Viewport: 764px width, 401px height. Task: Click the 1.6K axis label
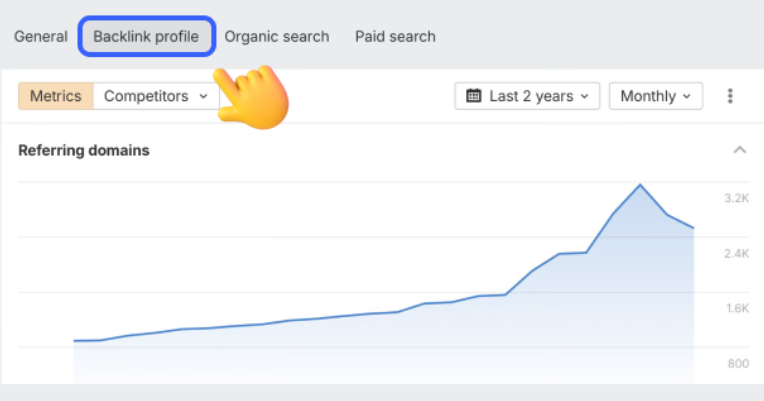737,308
